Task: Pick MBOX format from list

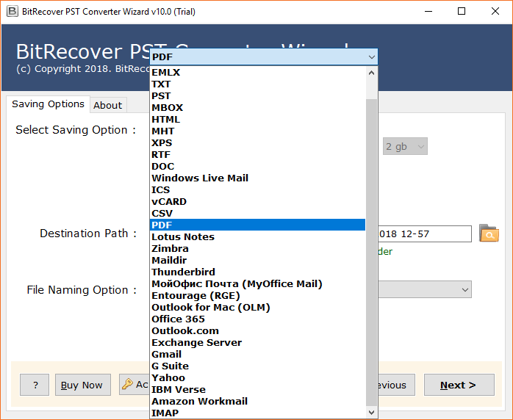Action: click(x=257, y=107)
